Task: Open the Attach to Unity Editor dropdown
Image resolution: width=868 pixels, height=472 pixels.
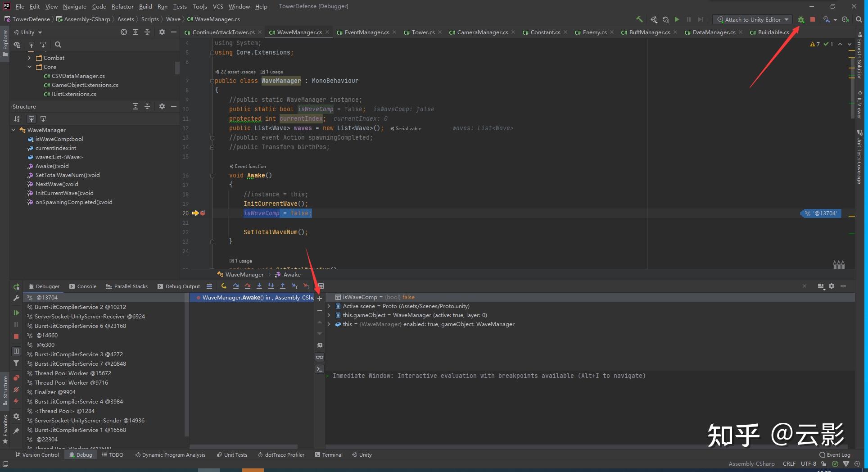Action: 753,20
